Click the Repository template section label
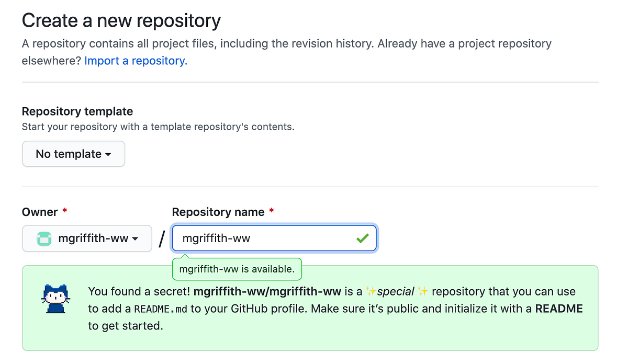This screenshot has width=628, height=364. click(77, 111)
